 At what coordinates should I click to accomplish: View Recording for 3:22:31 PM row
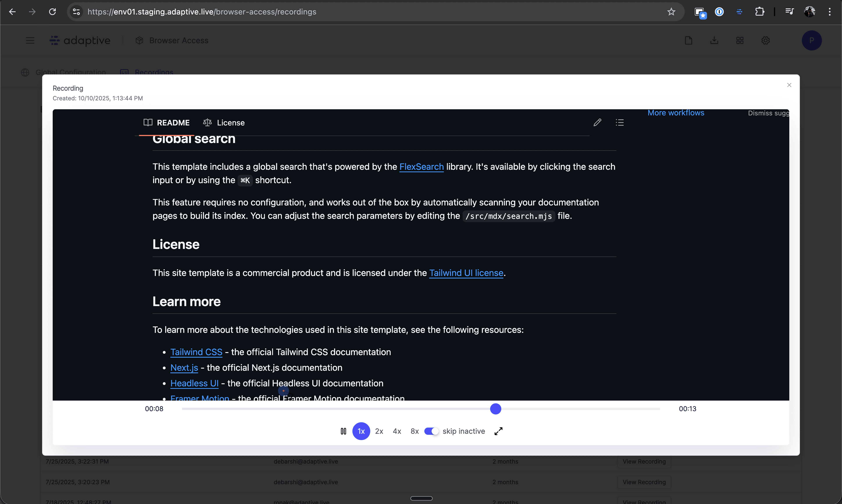[644, 461]
